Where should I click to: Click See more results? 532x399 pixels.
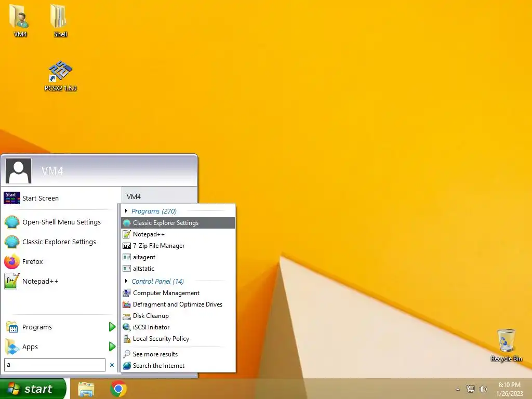click(178, 354)
